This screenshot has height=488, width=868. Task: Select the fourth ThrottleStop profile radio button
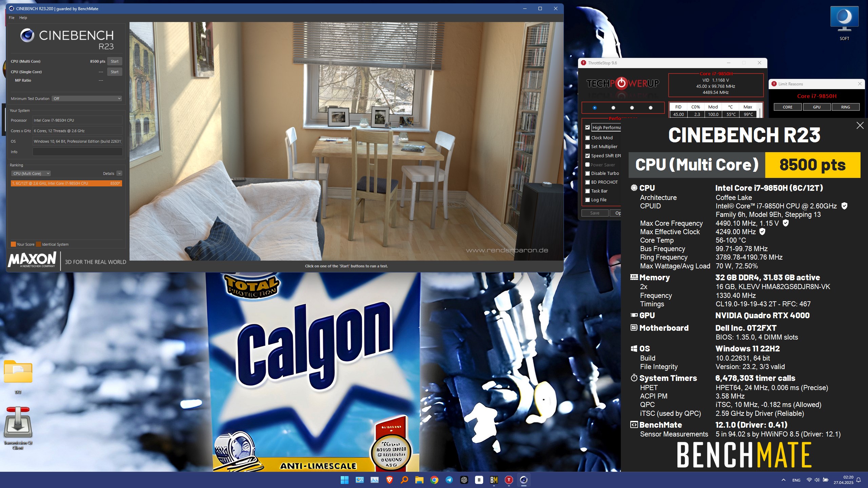651,108
